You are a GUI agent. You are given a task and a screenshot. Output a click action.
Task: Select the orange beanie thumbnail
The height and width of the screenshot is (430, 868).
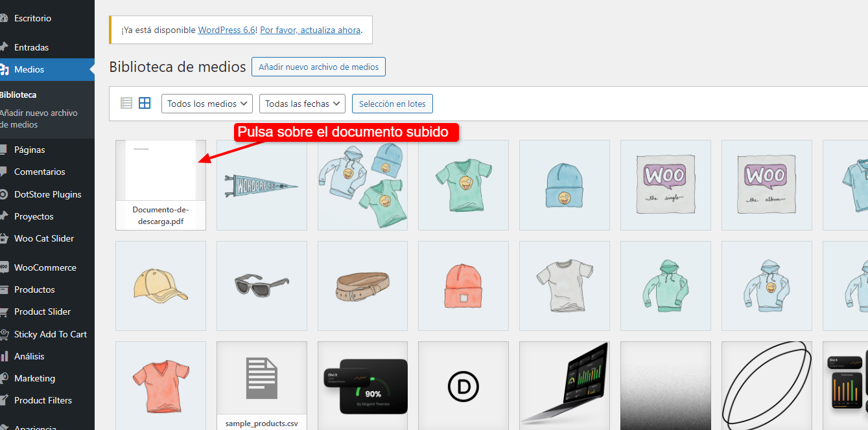463,286
